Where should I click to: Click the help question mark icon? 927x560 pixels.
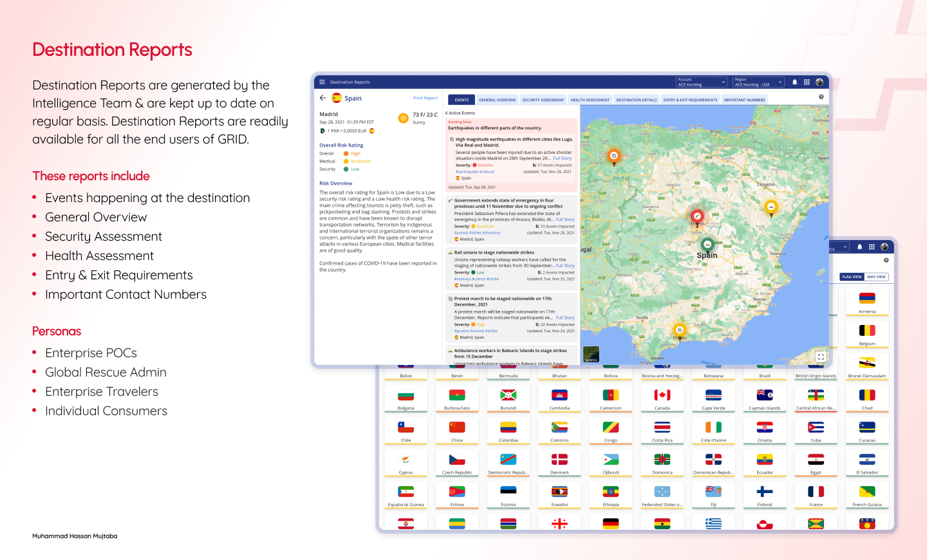coord(820,95)
